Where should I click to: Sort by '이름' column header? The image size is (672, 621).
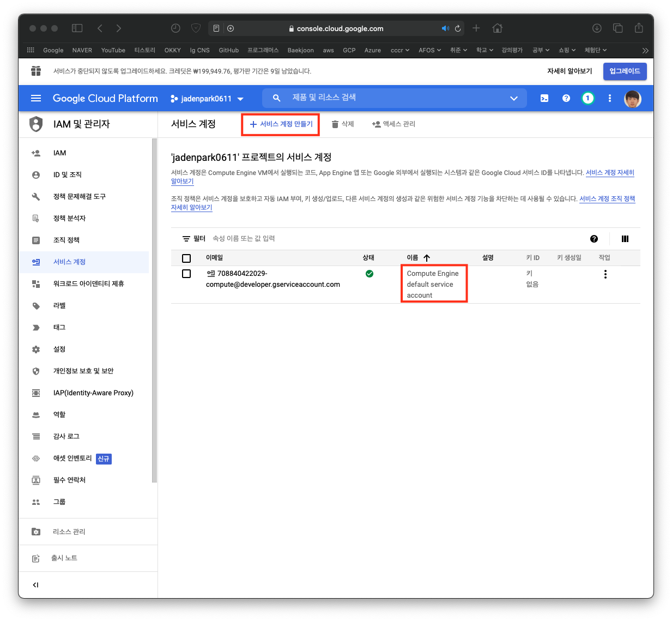[418, 258]
